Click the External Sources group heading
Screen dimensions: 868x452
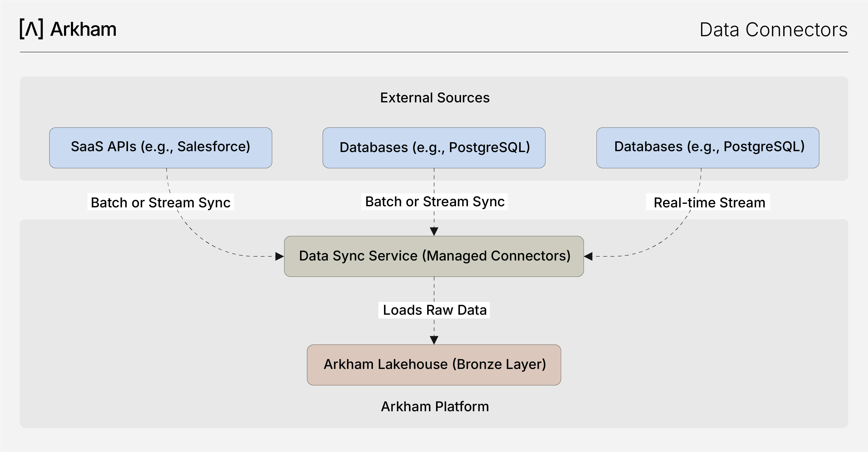click(435, 98)
